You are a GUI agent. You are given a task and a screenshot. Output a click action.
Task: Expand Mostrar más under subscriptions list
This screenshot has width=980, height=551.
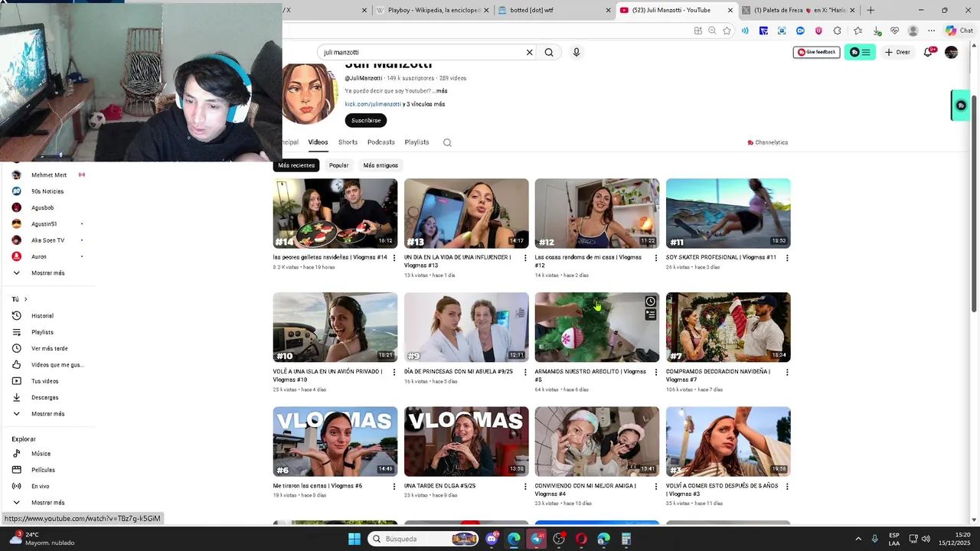(x=47, y=273)
